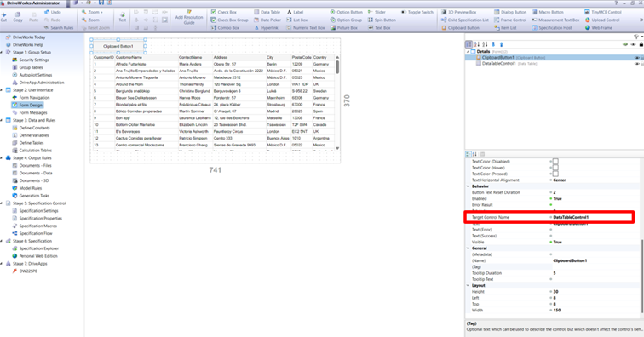Insert an Option Button control
This screenshot has width=644, height=337.
[x=346, y=12]
